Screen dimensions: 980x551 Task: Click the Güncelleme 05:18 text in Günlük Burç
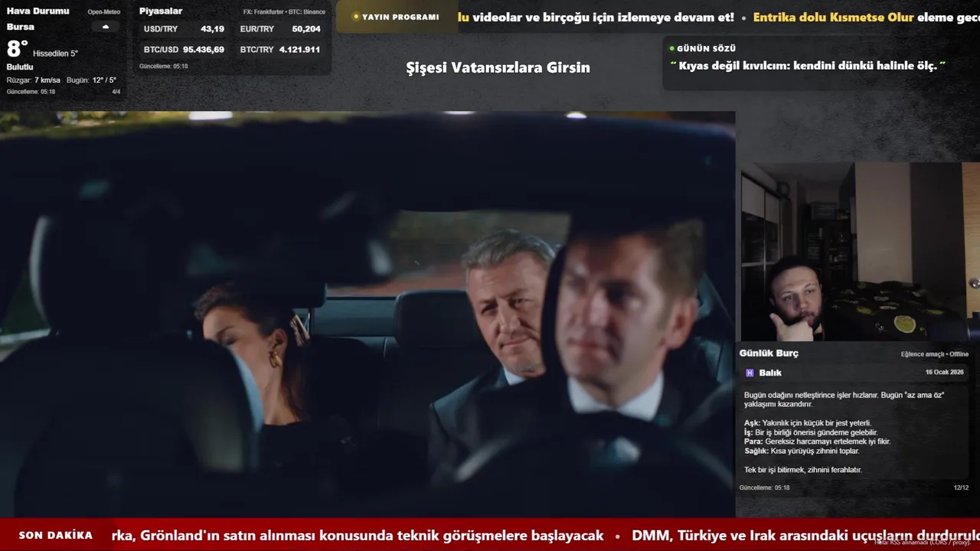point(764,487)
